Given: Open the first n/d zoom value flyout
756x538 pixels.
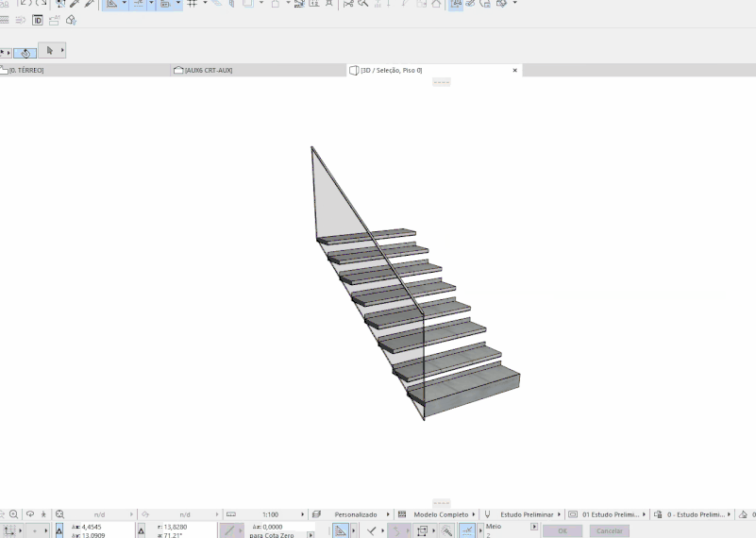Looking at the screenshot, I should [131, 514].
